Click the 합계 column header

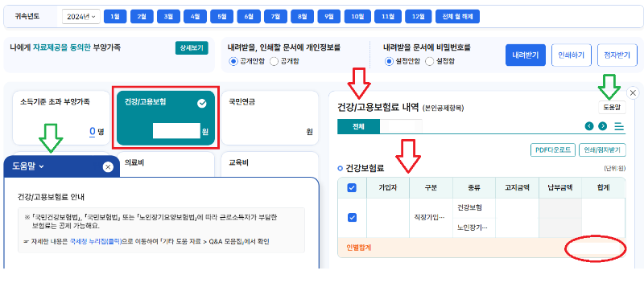603,188
